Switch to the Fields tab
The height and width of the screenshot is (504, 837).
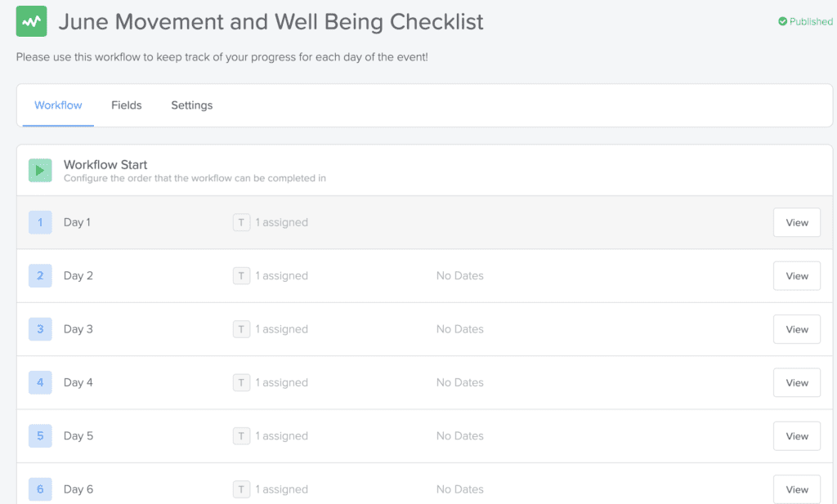[x=126, y=105]
